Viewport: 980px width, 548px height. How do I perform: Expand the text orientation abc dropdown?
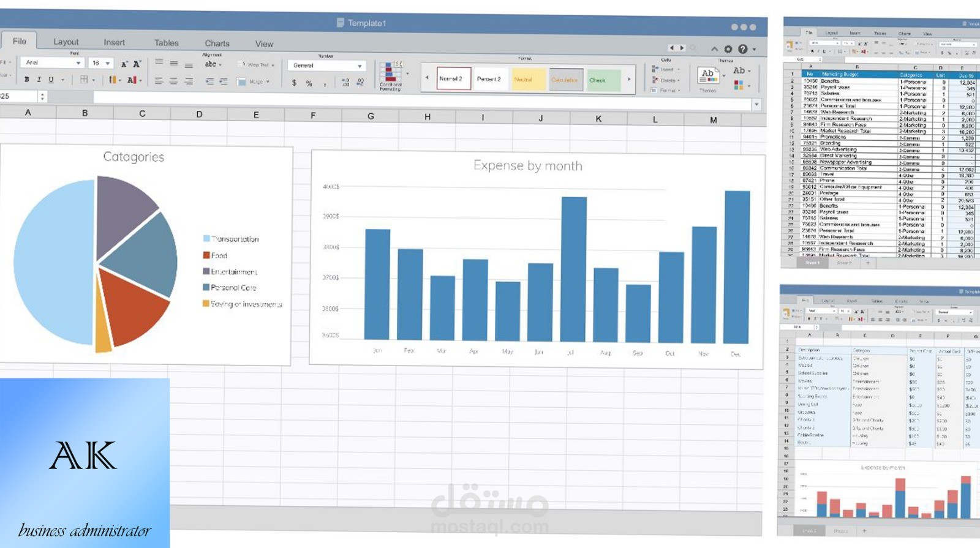220,64
